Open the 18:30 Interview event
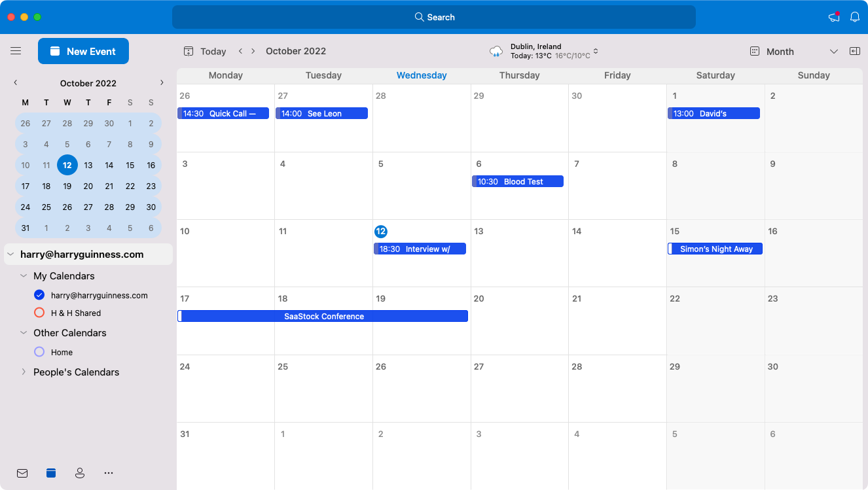 [420, 249]
